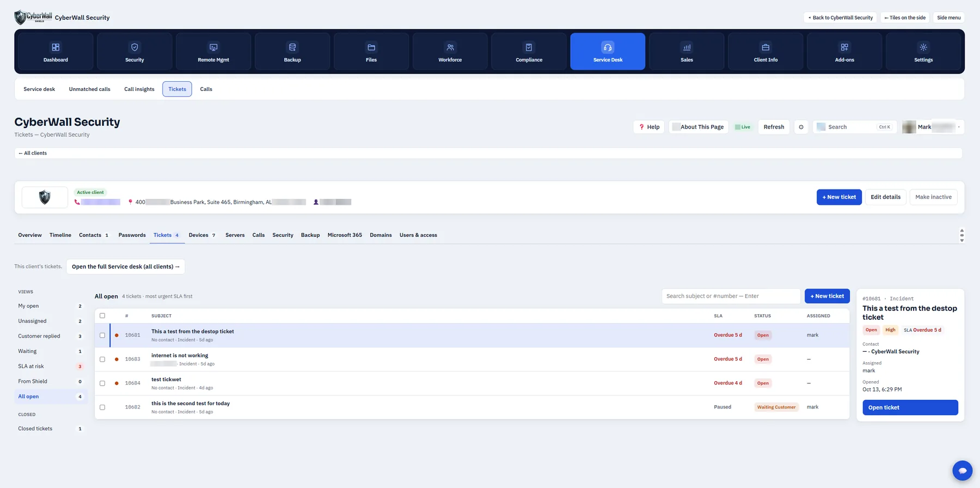Open the full Service desk link
This screenshot has width=980, height=488.
pos(126,267)
